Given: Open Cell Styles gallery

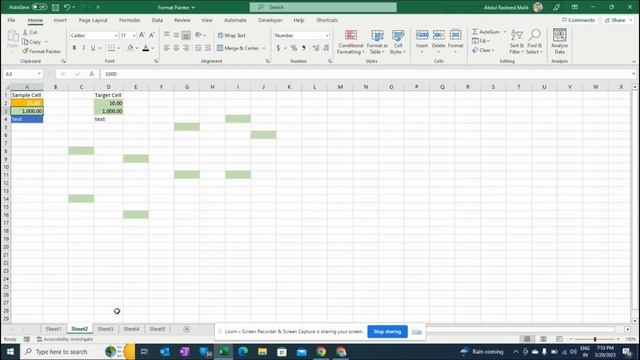Looking at the screenshot, I should tap(398, 42).
